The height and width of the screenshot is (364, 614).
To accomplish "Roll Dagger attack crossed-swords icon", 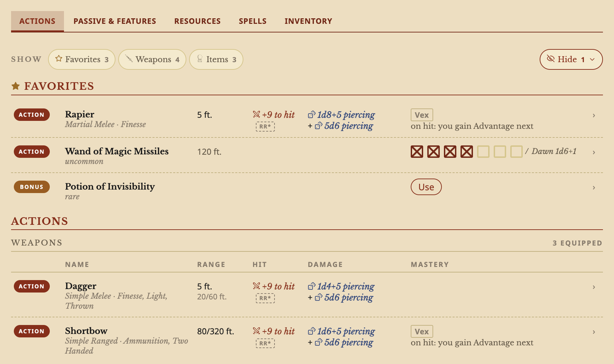I will 257,286.
